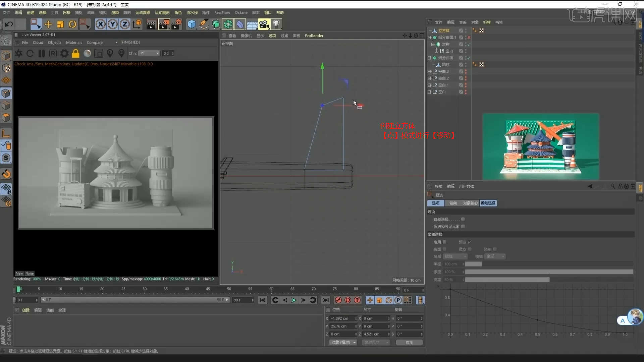Open Live Viewer settings gear

(x=64, y=53)
